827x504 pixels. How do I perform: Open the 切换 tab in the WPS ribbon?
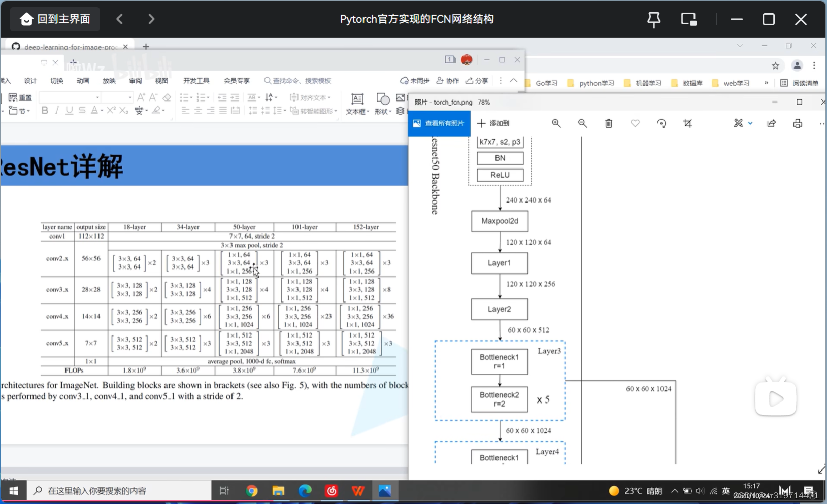click(x=57, y=81)
